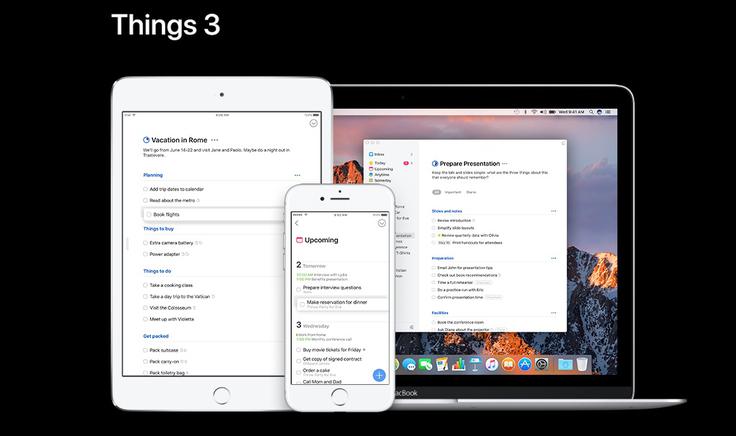
Task: Open Notification Center in menu bar
Action: (608, 112)
